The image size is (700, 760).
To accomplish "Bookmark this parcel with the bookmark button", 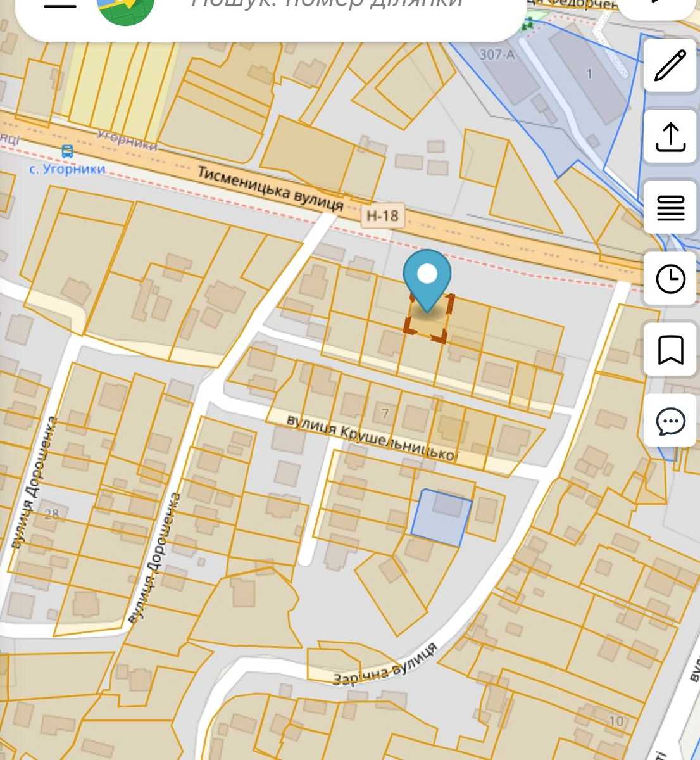I will pyautogui.click(x=670, y=350).
